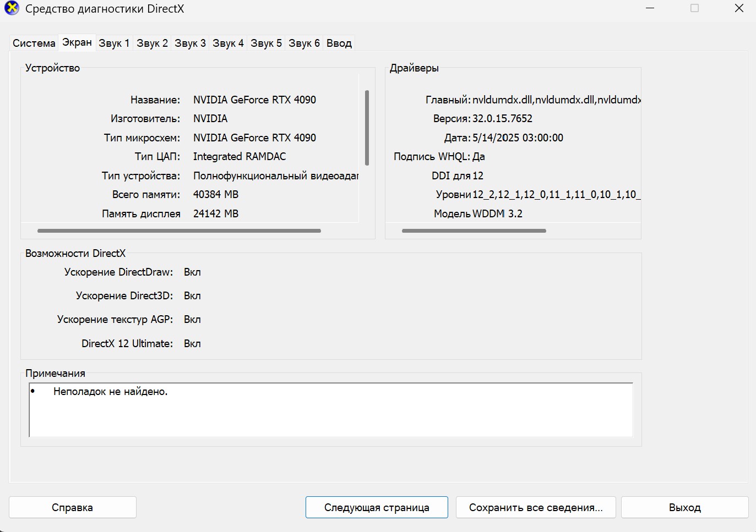Screen dimensions: 756x532
Task: Switch to the Система tab
Action: tap(34, 43)
